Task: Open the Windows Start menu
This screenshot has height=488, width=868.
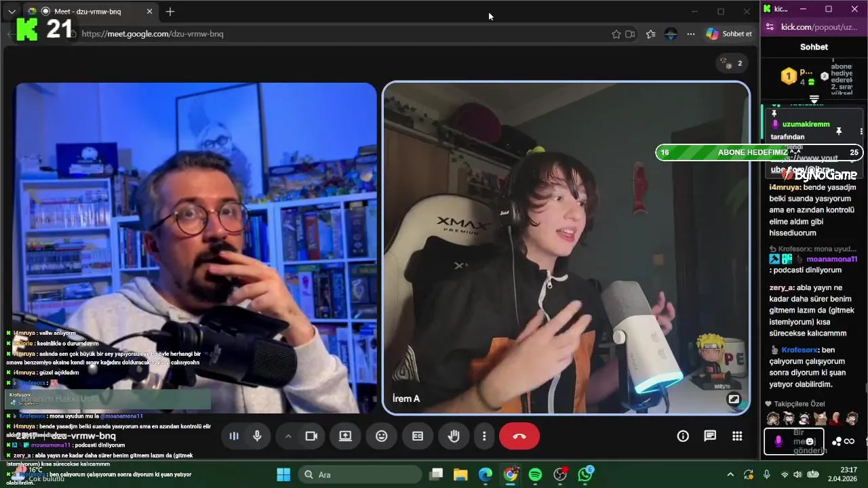Action: 283,474
